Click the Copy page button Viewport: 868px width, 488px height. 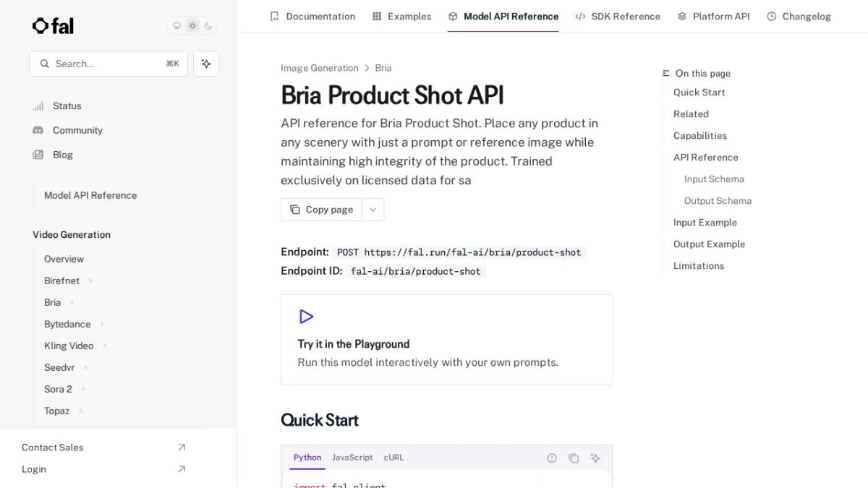tap(321, 210)
